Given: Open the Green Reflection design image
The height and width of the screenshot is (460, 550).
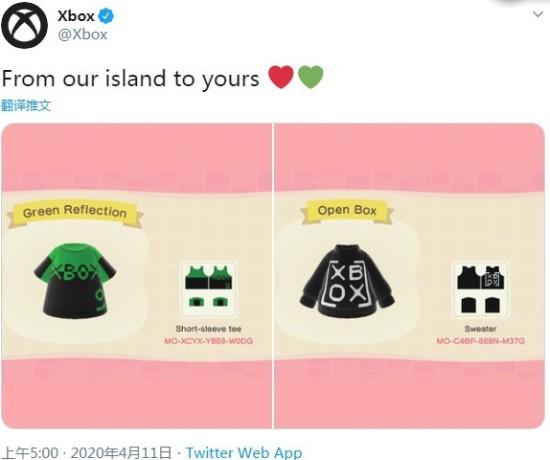Looking at the screenshot, I should [137, 276].
